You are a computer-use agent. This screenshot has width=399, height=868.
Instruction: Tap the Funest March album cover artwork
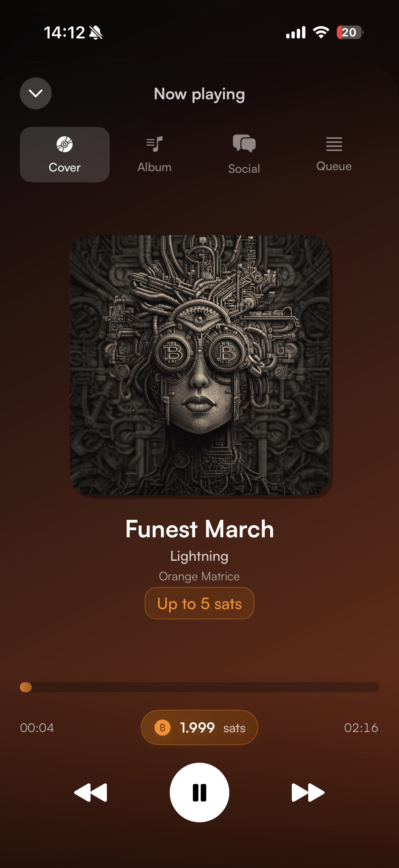199,365
